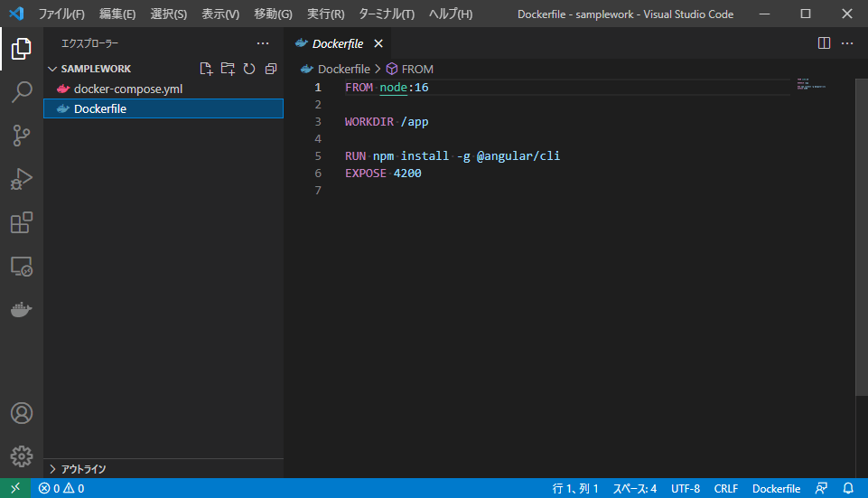Open the Remote Explorer view
Screen dimensions: 868x498
point(21,267)
